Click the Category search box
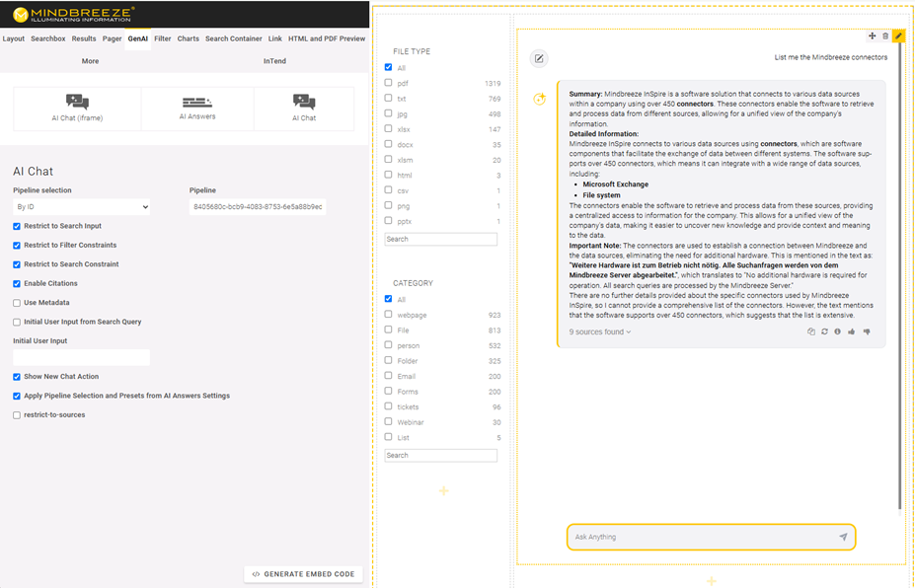The height and width of the screenshot is (588, 915). point(440,456)
